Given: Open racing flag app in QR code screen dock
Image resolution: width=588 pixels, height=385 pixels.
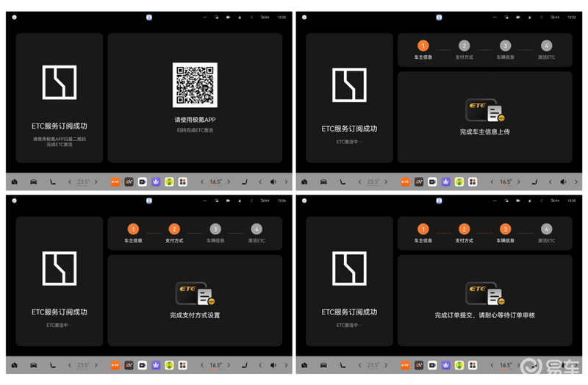Looking at the screenshot, I should [x=129, y=181].
